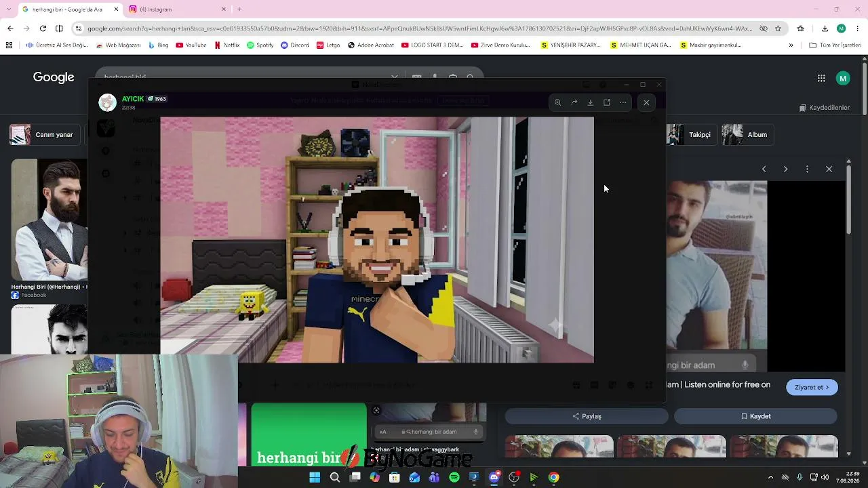868x488 pixels.
Task: Open the Google account M avatar
Action: pos(843,78)
